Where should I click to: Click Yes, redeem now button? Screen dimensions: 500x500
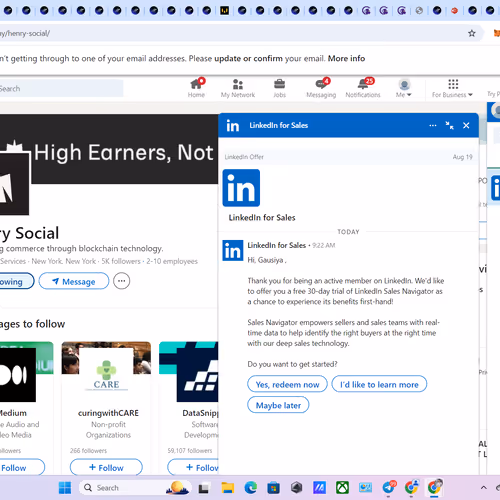tap(287, 384)
